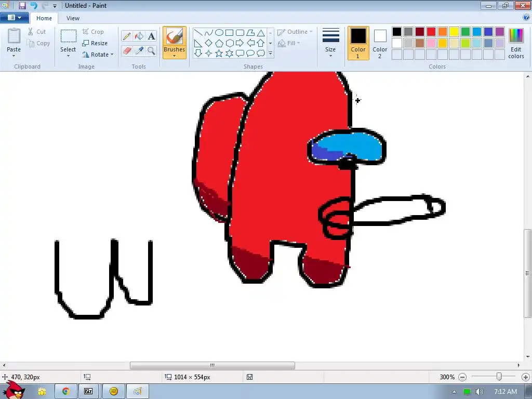Click the Zoom in plus button

(526, 377)
